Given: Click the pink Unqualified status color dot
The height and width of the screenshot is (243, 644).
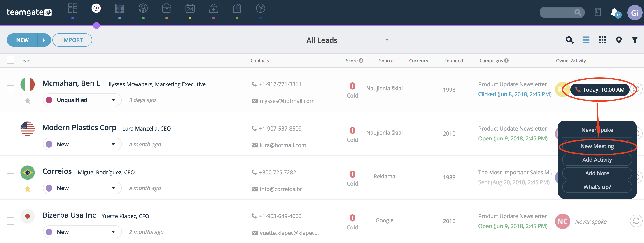Looking at the screenshot, I should (49, 100).
